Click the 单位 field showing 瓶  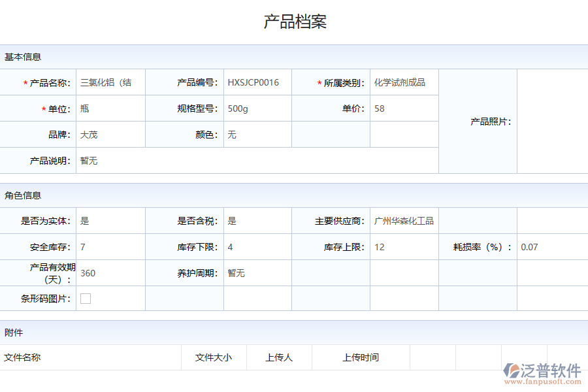coord(110,108)
